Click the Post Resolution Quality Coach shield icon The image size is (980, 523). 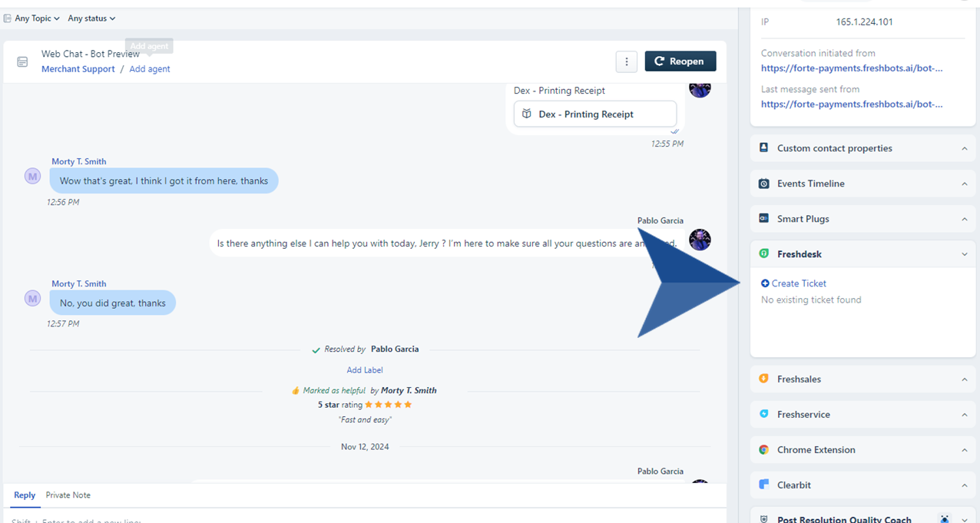point(764,519)
